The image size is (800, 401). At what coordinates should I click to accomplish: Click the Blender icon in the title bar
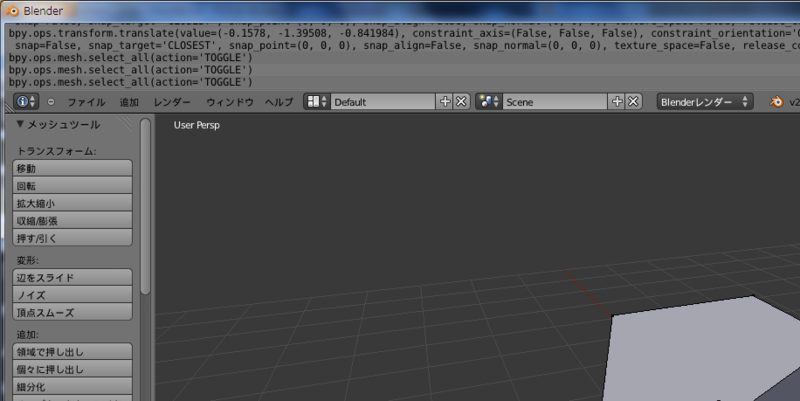tap(12, 10)
